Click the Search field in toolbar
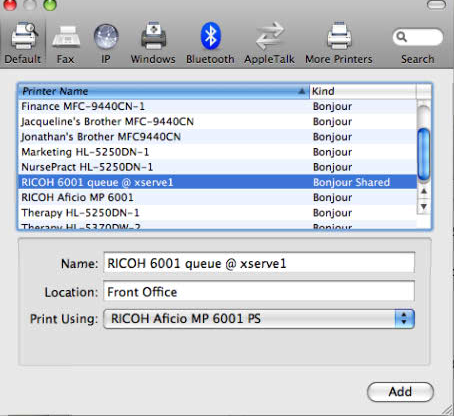The height and width of the screenshot is (416, 454). [x=418, y=37]
